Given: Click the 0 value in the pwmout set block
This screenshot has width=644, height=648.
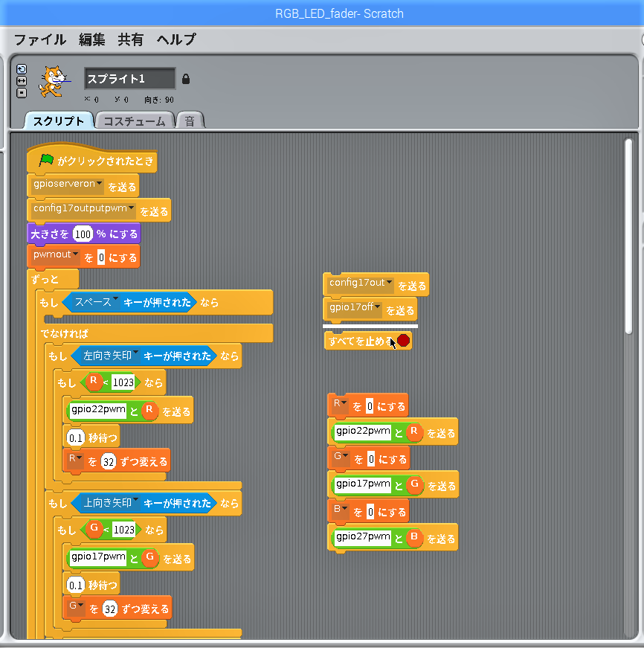Looking at the screenshot, I should (x=101, y=257).
